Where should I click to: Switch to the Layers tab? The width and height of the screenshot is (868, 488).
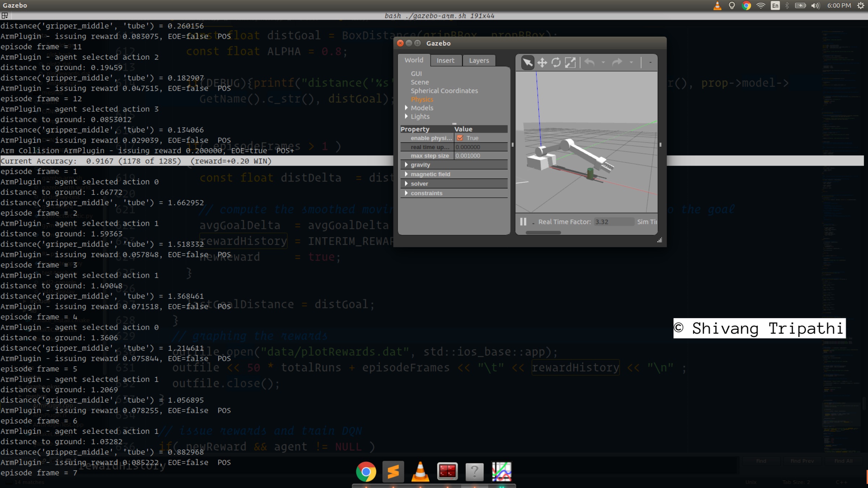point(479,60)
